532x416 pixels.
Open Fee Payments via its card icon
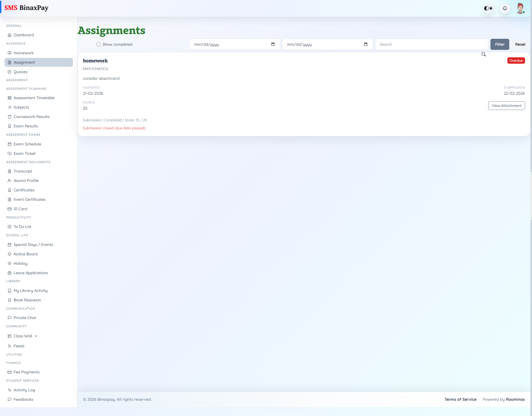[x=9, y=372]
